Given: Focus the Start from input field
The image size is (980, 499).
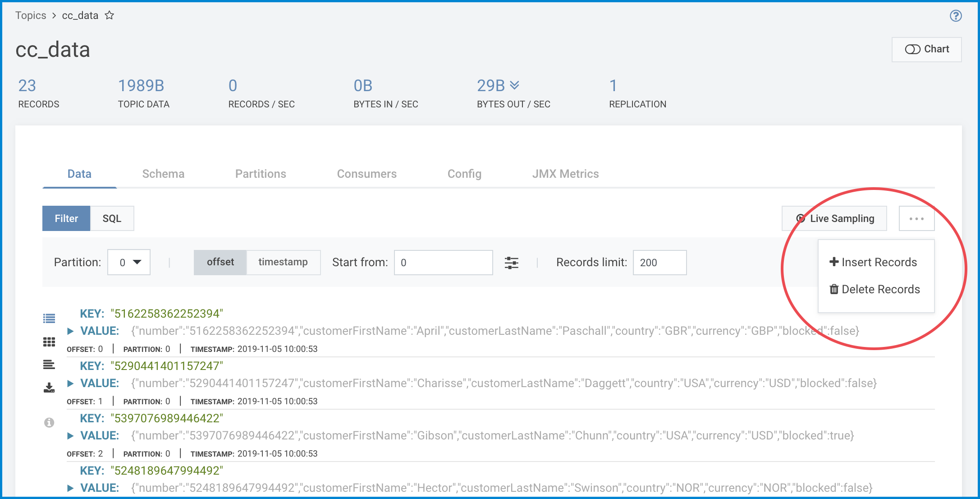Looking at the screenshot, I should point(444,263).
